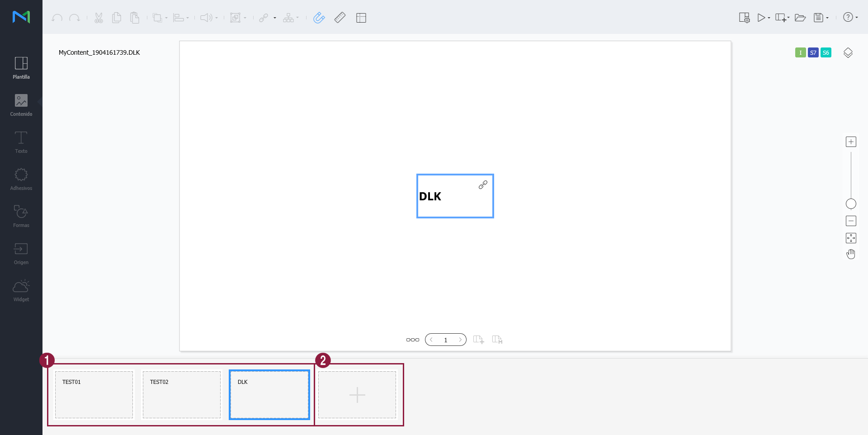Viewport: 868px width, 435px height.
Task: Open the Contenido sidebar tab
Action: pos(21,105)
